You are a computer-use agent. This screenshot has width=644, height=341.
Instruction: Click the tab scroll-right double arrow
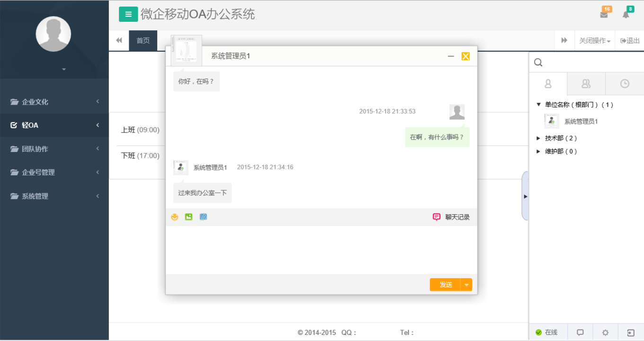[564, 41]
